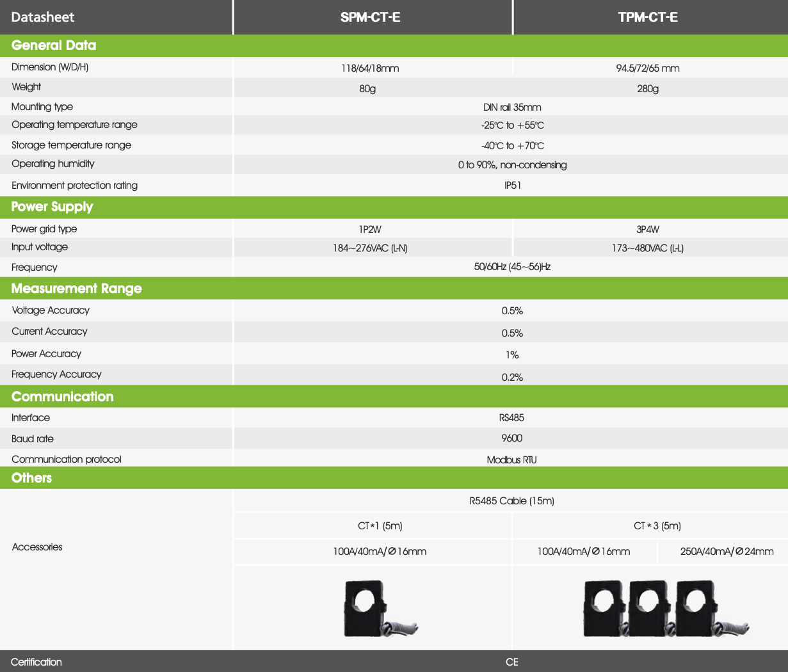Click the R5485 Cable (15m) text

point(512,501)
